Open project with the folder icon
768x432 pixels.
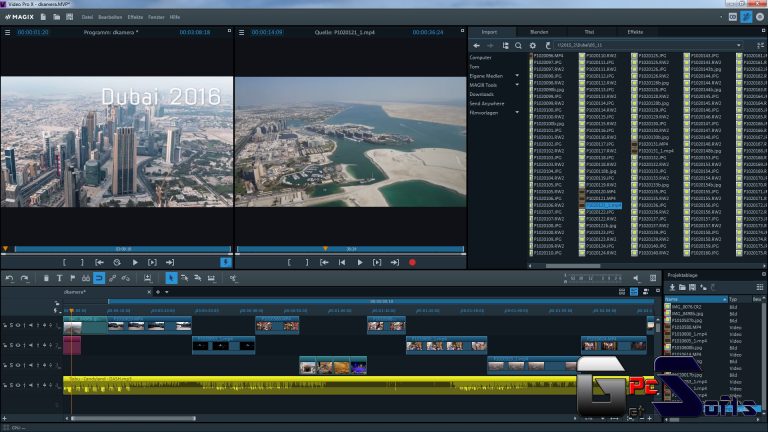(56, 17)
